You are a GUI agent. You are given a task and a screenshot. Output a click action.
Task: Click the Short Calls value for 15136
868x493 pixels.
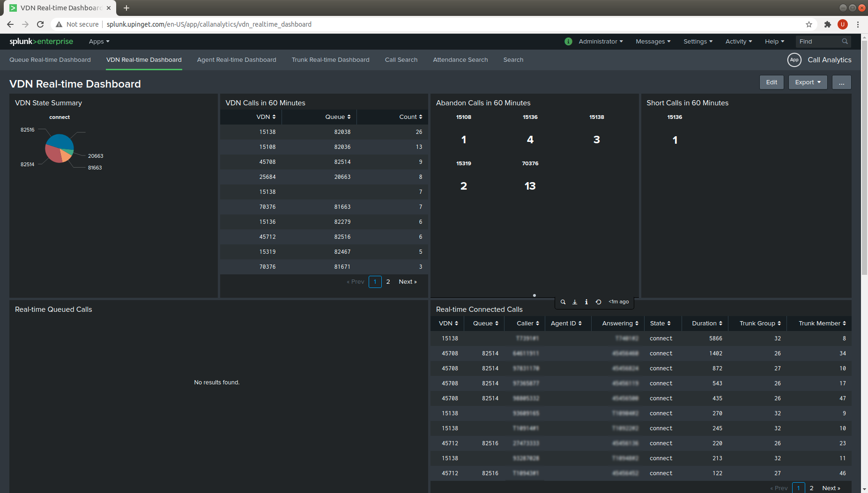pyautogui.click(x=675, y=140)
